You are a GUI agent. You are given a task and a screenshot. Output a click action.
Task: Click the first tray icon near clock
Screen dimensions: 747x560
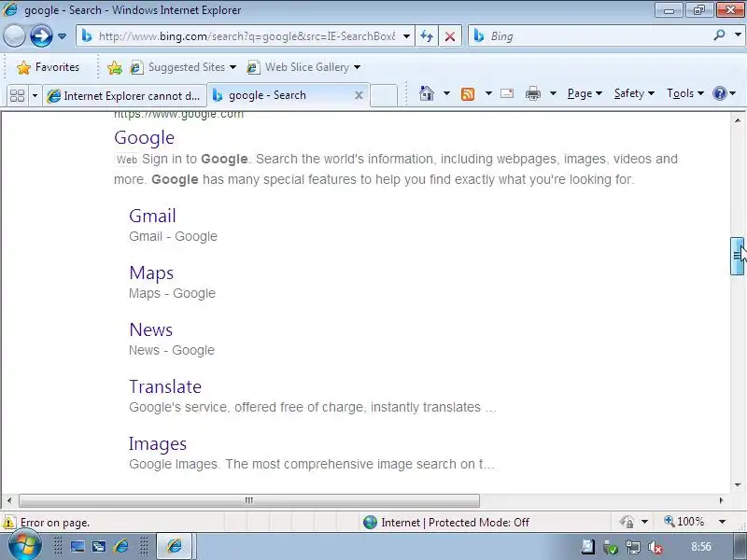click(x=588, y=547)
